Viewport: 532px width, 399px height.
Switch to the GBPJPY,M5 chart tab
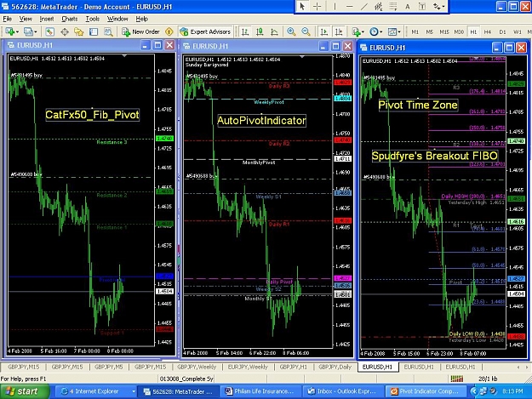tap(109, 367)
